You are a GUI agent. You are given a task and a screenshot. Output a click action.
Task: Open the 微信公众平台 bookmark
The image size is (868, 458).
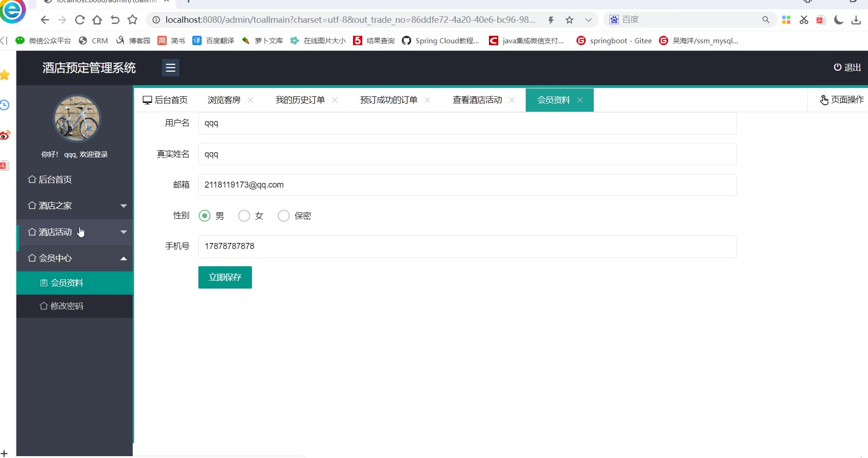43,40
